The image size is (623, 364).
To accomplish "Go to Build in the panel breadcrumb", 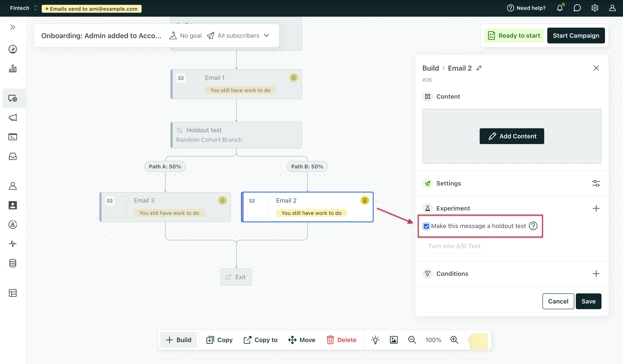I will (431, 68).
